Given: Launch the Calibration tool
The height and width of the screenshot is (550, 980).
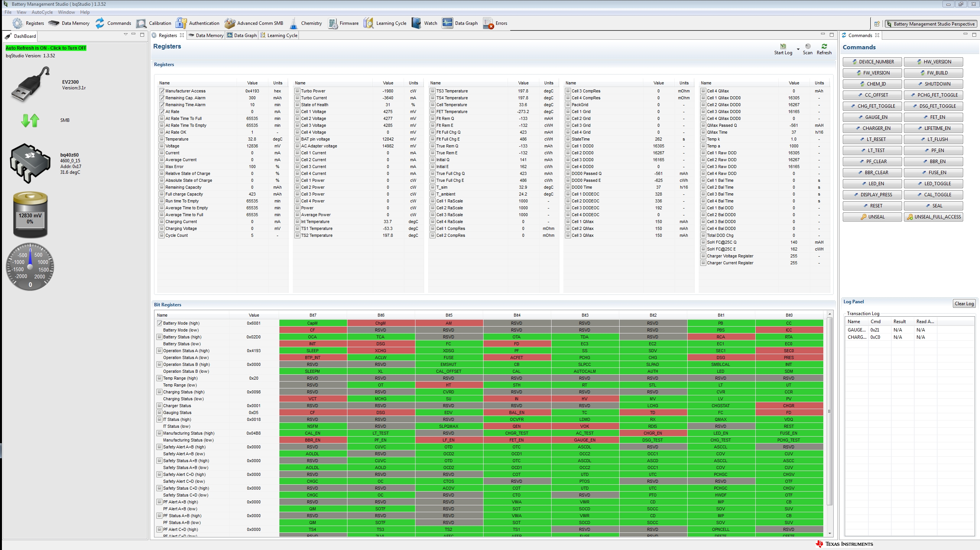Looking at the screenshot, I should pos(154,23).
